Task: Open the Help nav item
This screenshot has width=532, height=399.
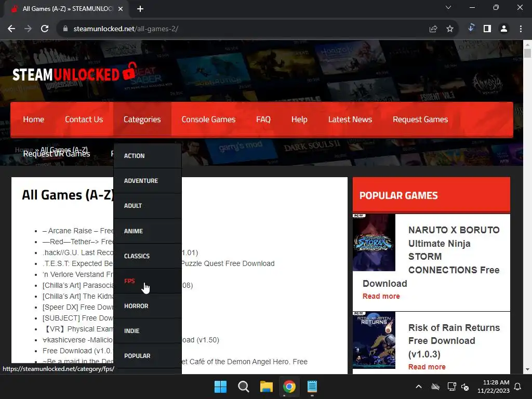Action: [299, 119]
